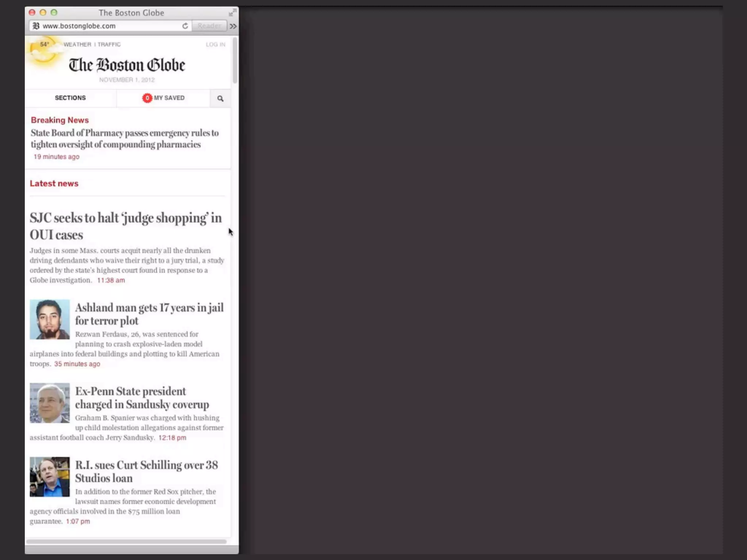This screenshot has height=560, width=747.
Task: Click the Boston Globe favicon in address bar
Action: point(36,26)
